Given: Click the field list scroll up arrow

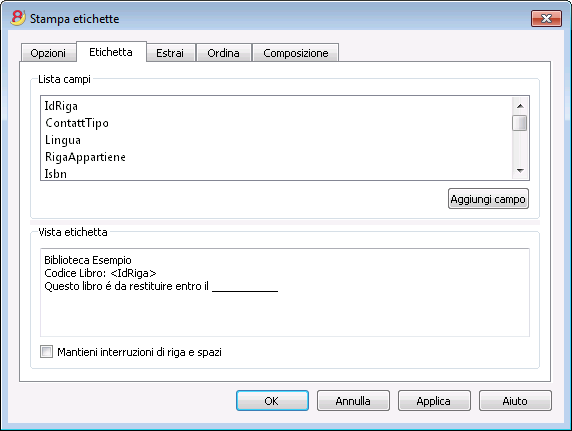Looking at the screenshot, I should tap(520, 106).
